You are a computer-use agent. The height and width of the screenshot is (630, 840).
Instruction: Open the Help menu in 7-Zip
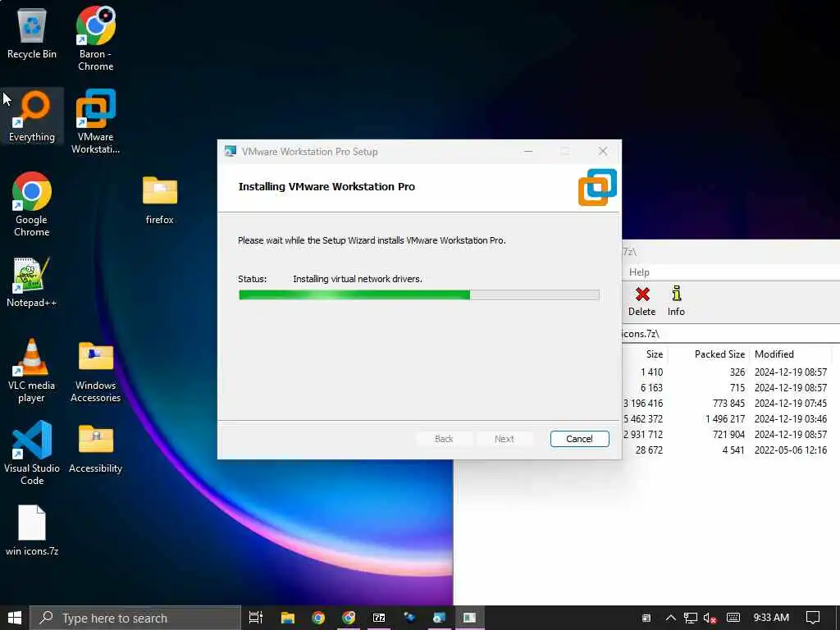(x=638, y=272)
